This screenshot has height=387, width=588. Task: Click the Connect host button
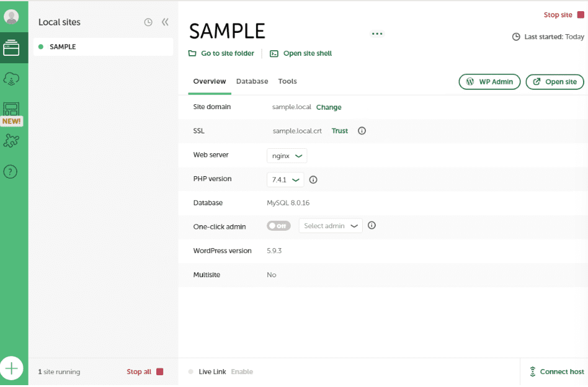556,371
